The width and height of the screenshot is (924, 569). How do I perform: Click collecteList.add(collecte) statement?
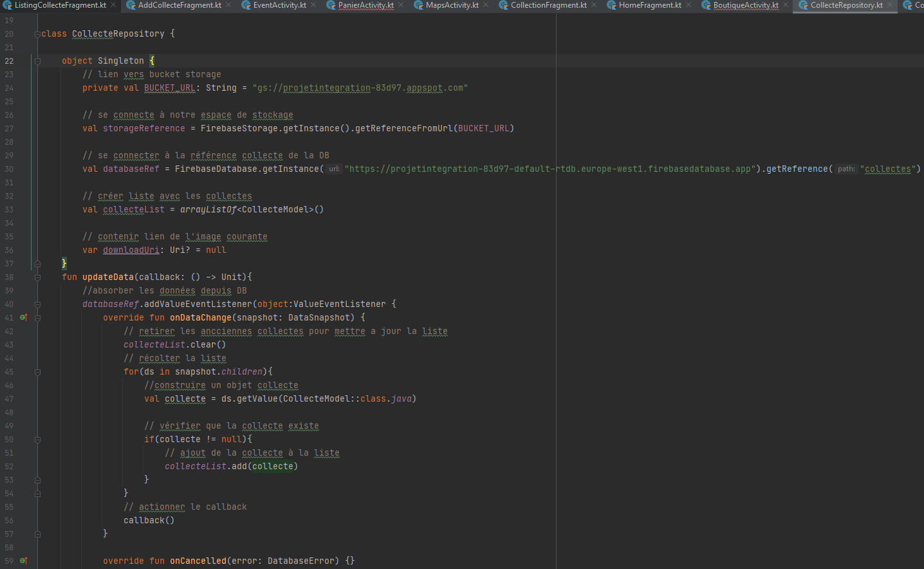(x=232, y=467)
